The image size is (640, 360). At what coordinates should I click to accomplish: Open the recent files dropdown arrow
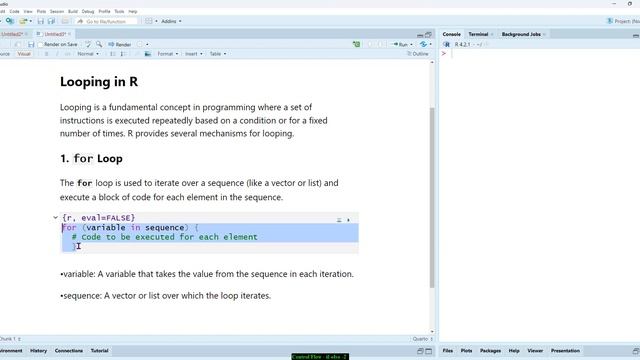pyautogui.click(x=31, y=21)
